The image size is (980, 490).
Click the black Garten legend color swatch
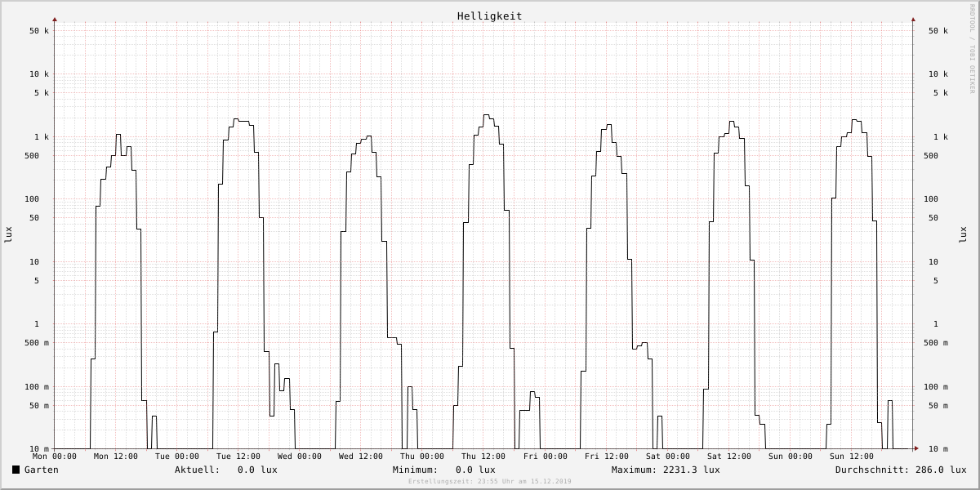coord(16,470)
